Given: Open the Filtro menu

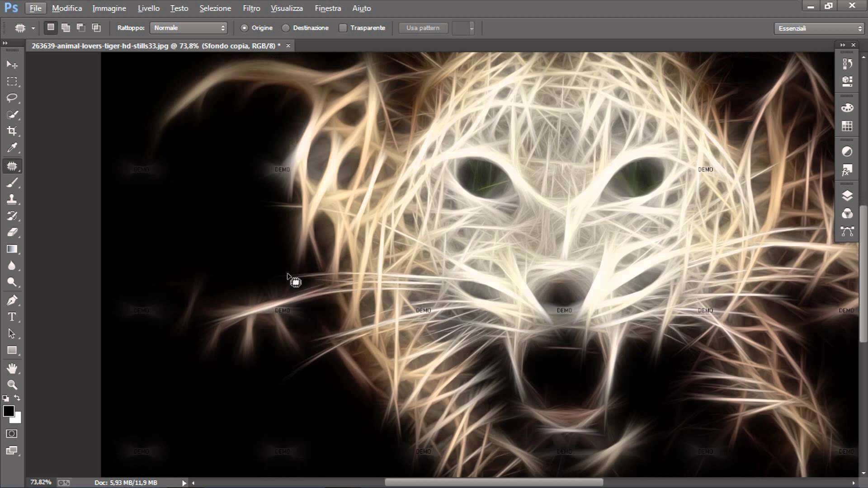Looking at the screenshot, I should [250, 8].
